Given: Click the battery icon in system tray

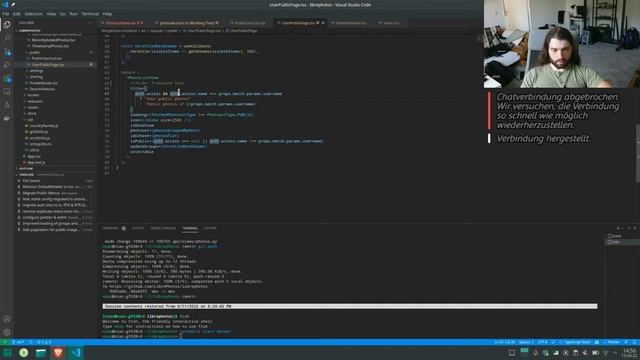Looking at the screenshot, I should [596, 353].
